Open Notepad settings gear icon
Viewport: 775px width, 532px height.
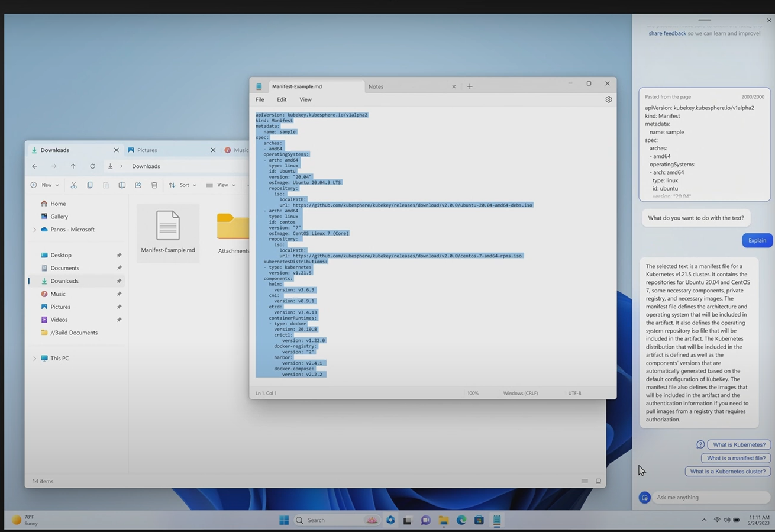(608, 99)
